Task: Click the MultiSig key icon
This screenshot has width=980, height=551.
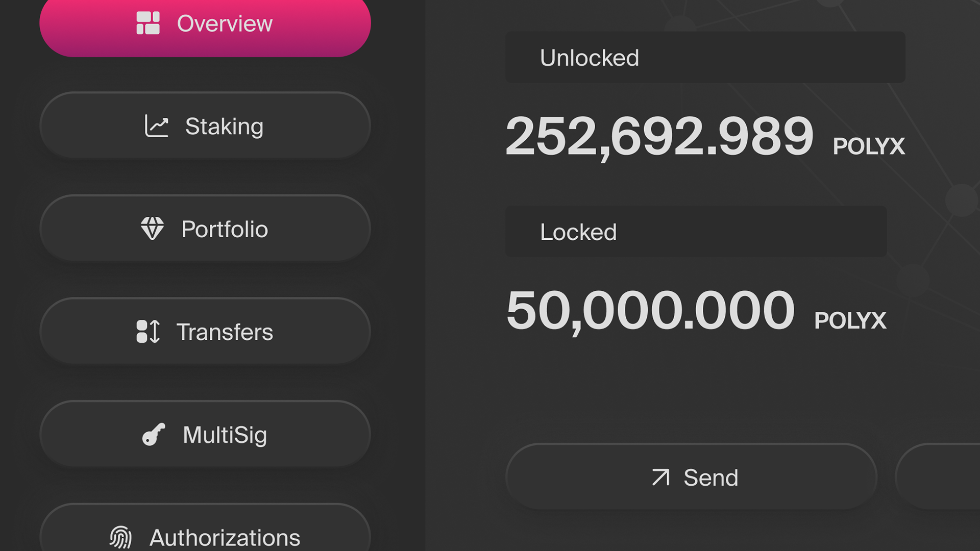Action: (x=154, y=435)
